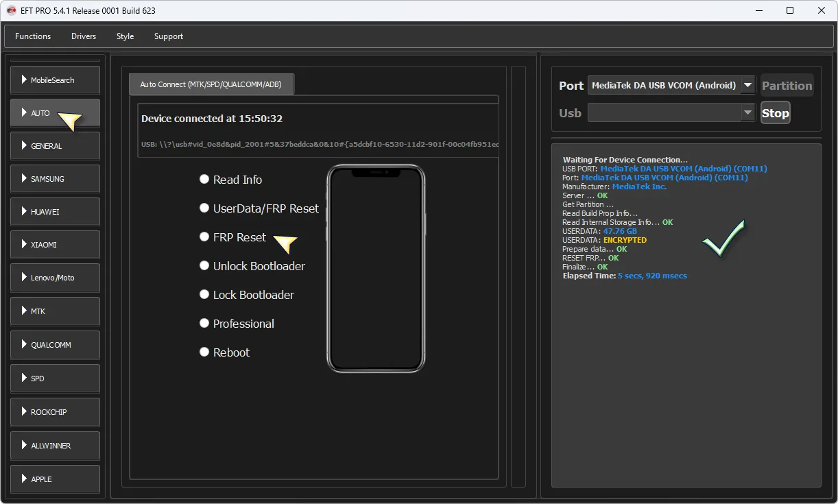Select Unlock Bootloader radio option
The width and height of the screenshot is (838, 504).
[204, 265]
